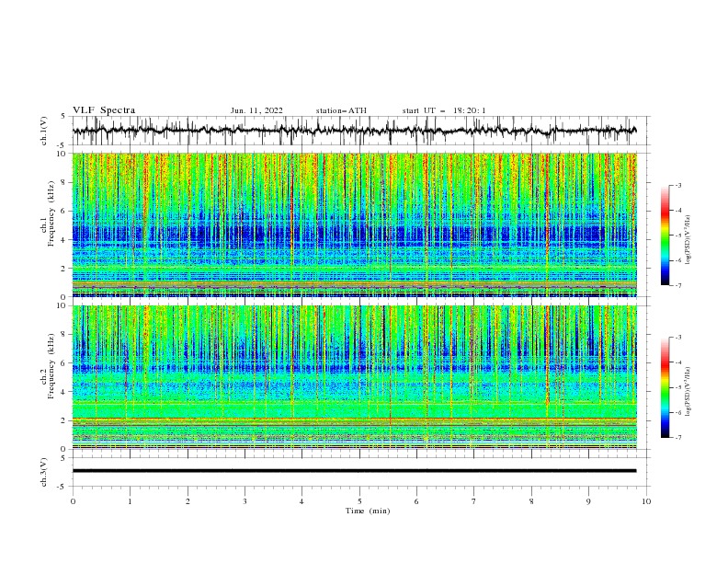Click time axis tick label "10"
This screenshot has height=563, width=728.
[x=646, y=501]
